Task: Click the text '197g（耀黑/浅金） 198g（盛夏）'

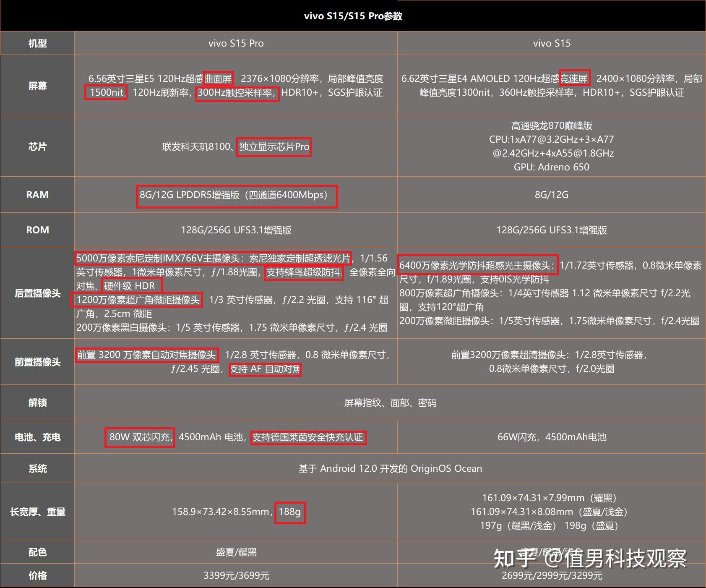Action: (x=552, y=525)
